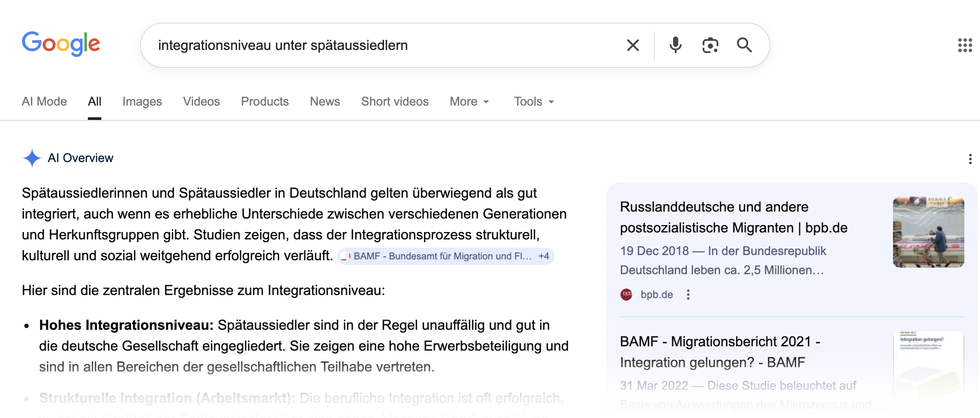The height and width of the screenshot is (418, 980).
Task: Expand the More dropdown
Action: tap(470, 102)
